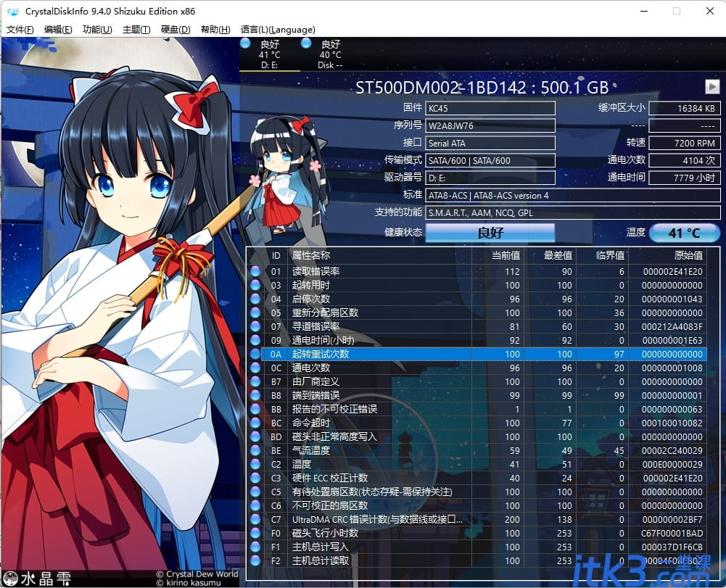Screen dimensions: 726x588
Task: Click the supported features S.M.A.R.T. field
Action: [573, 213]
